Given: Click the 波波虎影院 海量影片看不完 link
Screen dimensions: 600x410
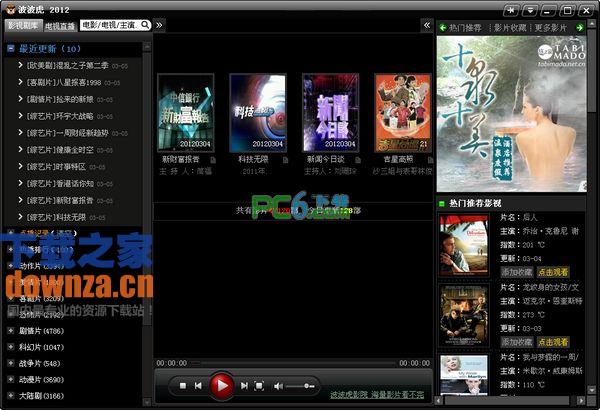Looking at the screenshot, I should 377,394.
